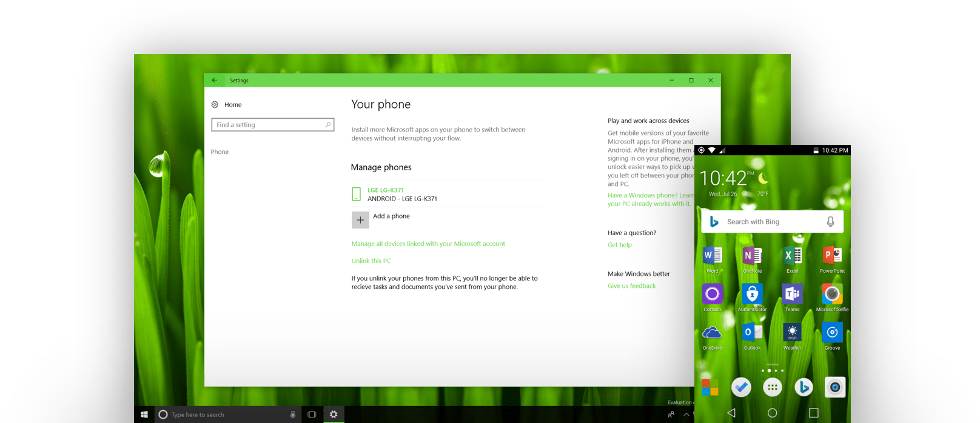Maximize the Settings window
The height and width of the screenshot is (423, 980).
tap(691, 80)
